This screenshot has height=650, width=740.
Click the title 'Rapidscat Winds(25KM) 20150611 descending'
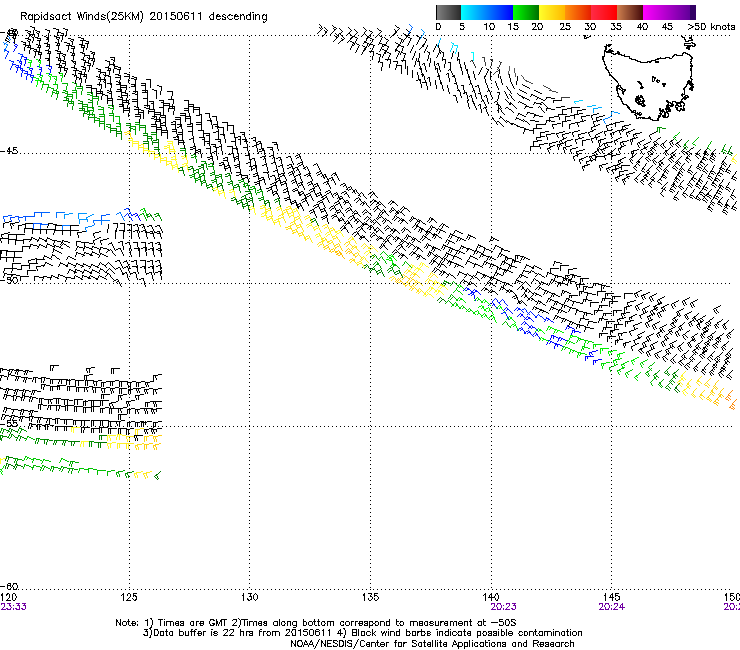click(143, 17)
